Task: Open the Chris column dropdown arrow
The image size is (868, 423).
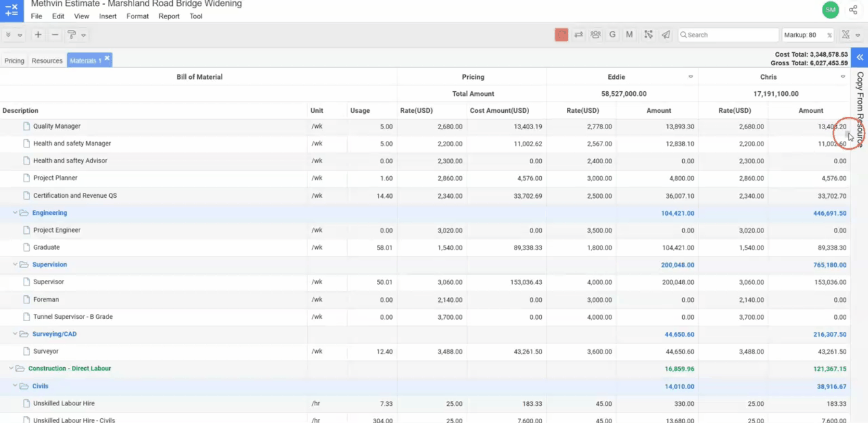Action: point(843,77)
